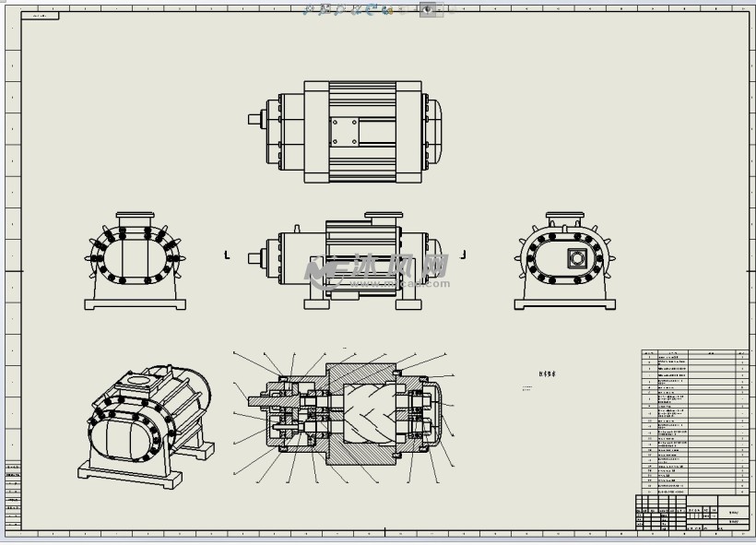Viewport: 756px width, 545px height.
Task: Click the Zoom to Fit magnifier icon
Action: (x=309, y=9)
